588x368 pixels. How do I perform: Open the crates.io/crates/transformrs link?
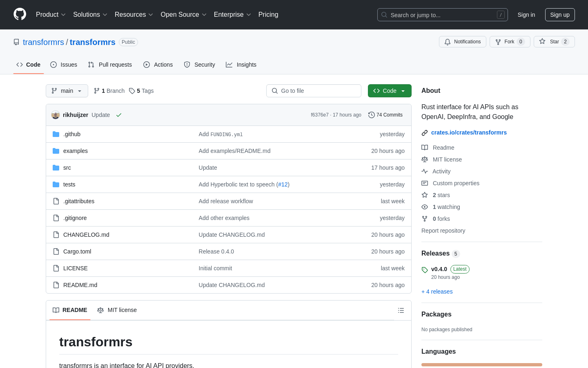469,132
